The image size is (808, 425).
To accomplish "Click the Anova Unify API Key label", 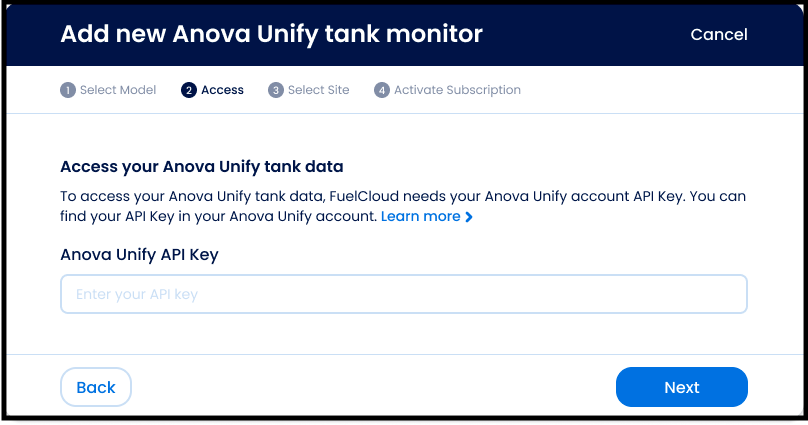I will 139,254.
